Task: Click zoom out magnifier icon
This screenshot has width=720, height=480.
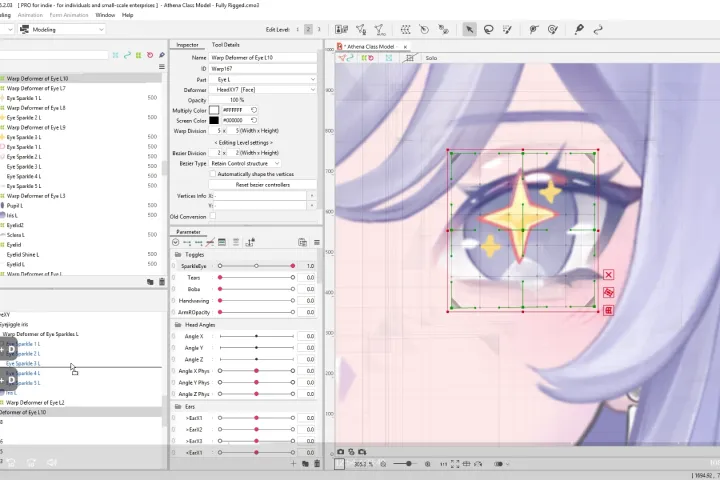Action: (383, 464)
